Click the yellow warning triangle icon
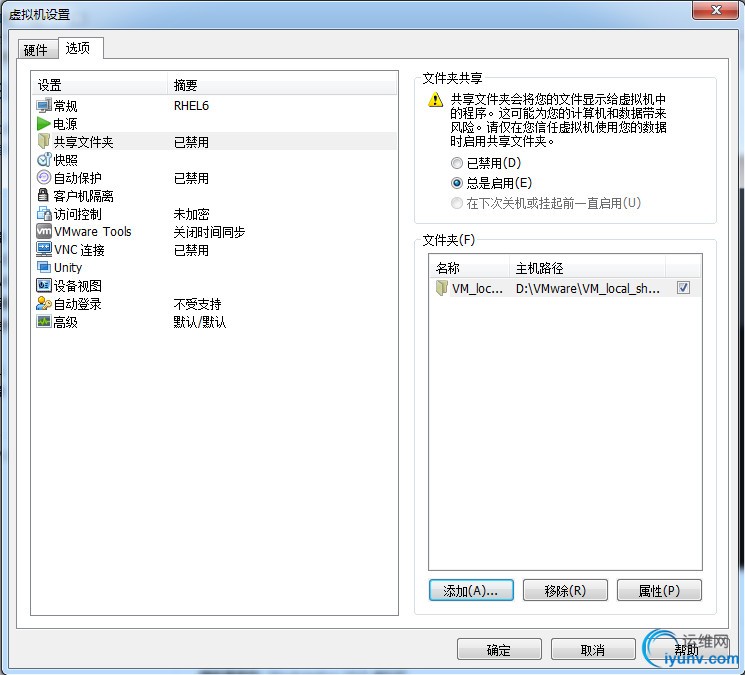 (x=435, y=100)
